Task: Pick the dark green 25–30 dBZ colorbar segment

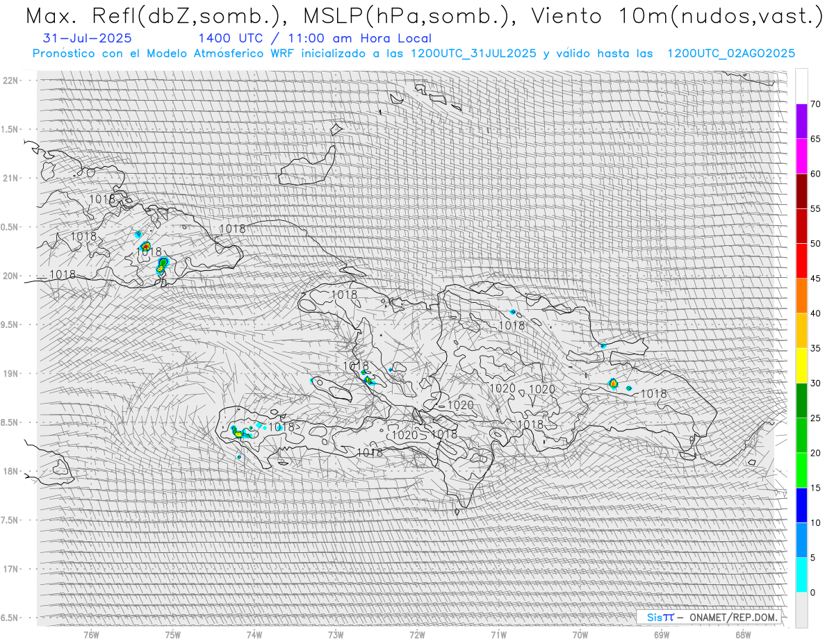Action: point(801,400)
